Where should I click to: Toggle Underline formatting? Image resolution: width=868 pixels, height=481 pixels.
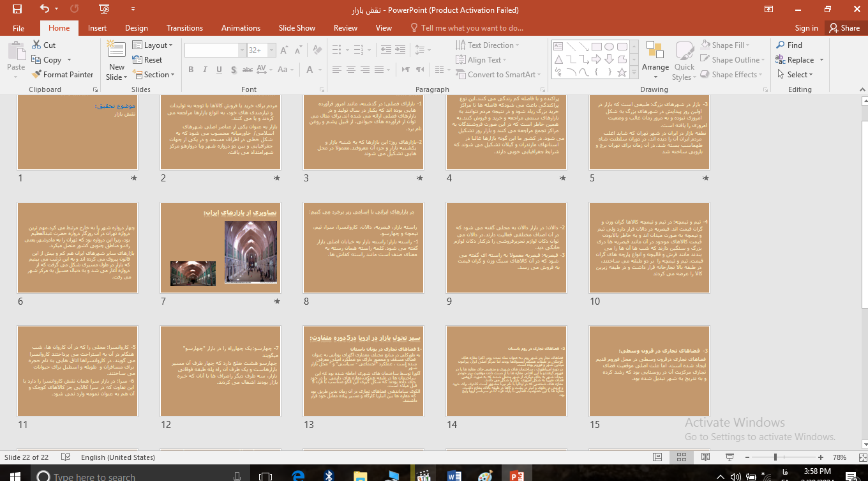[x=219, y=70]
